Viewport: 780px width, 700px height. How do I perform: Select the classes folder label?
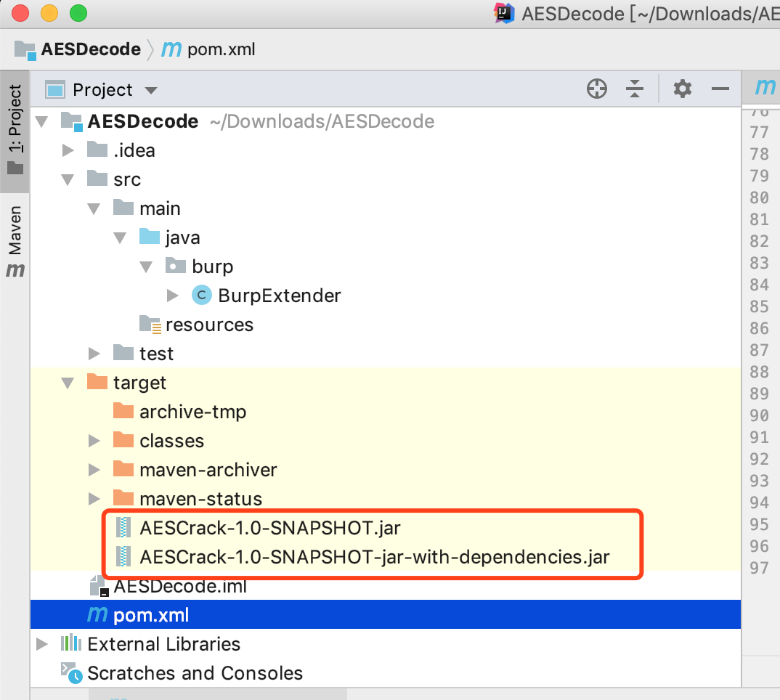coord(171,441)
